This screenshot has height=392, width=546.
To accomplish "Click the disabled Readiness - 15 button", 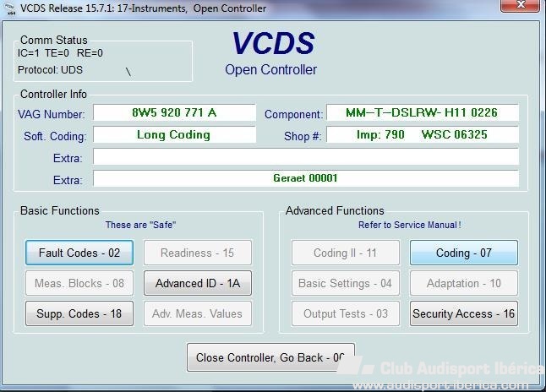I will pyautogui.click(x=198, y=253).
